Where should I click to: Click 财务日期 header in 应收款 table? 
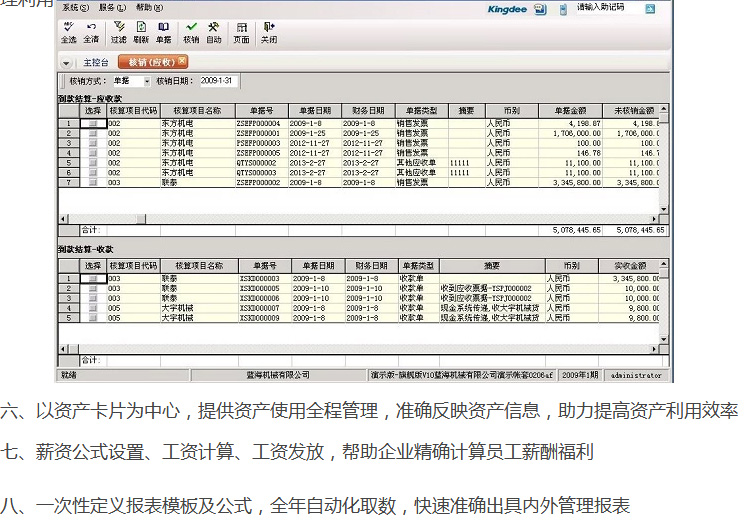point(368,111)
